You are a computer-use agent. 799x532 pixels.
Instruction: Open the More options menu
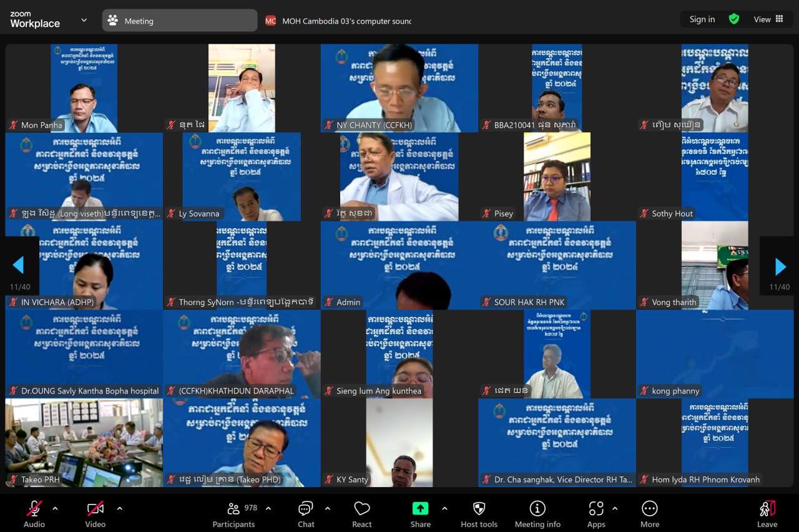pos(650,514)
